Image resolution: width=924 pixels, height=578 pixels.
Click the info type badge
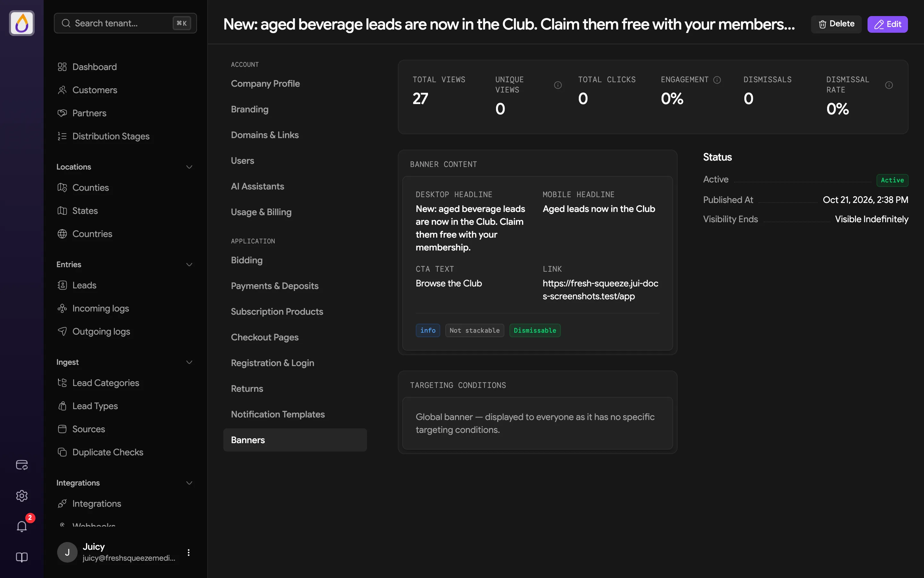[428, 330]
